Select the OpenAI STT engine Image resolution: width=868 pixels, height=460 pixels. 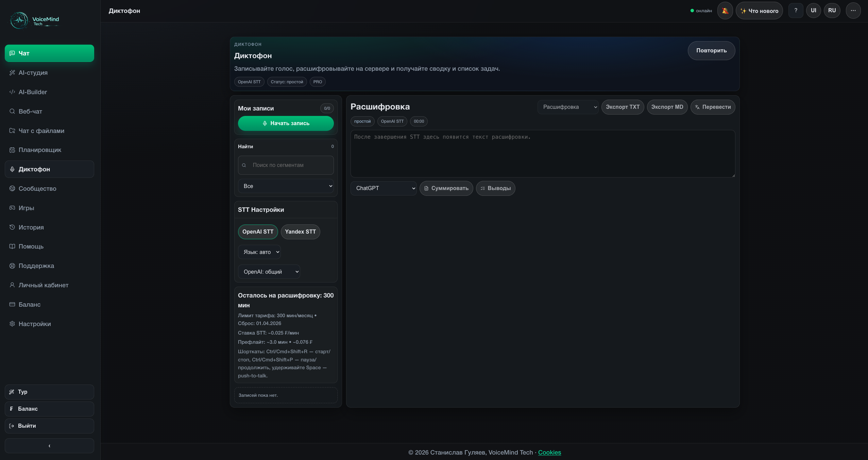click(x=258, y=232)
